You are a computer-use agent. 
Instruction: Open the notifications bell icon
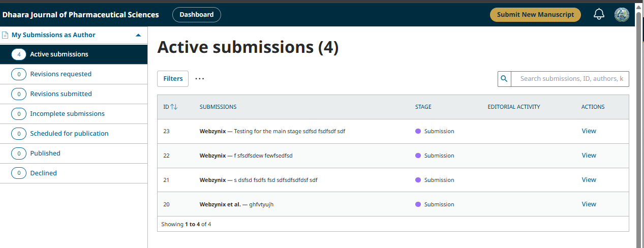[x=599, y=15]
